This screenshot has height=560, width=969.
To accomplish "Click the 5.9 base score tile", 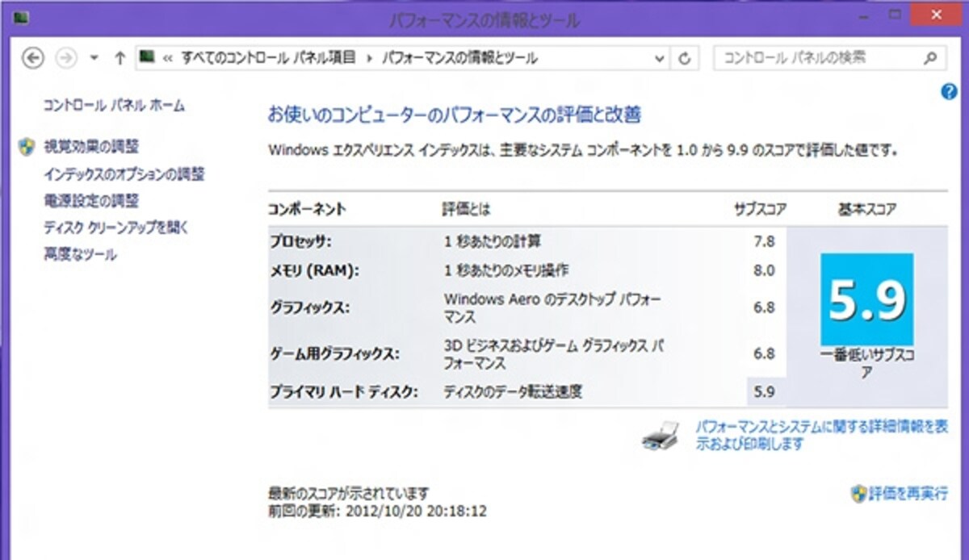I will coord(866,299).
